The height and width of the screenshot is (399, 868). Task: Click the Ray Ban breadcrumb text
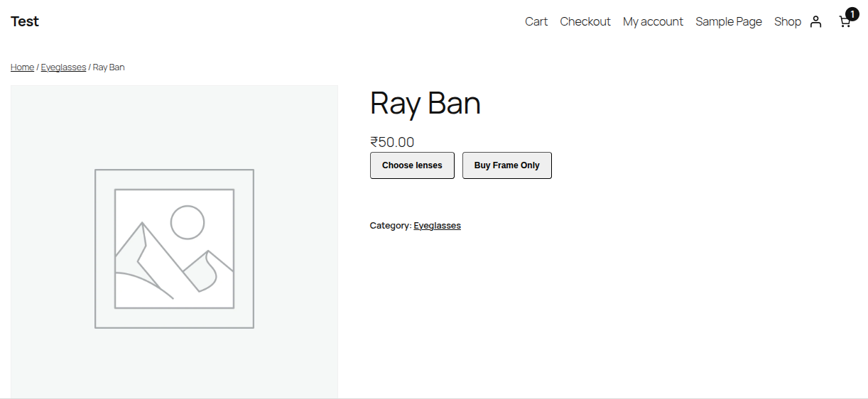109,67
